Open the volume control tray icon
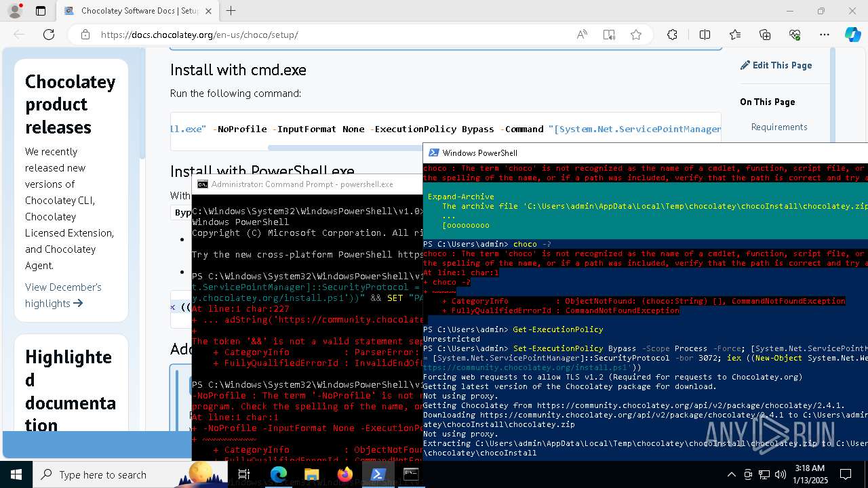The image size is (868, 488). click(781, 474)
